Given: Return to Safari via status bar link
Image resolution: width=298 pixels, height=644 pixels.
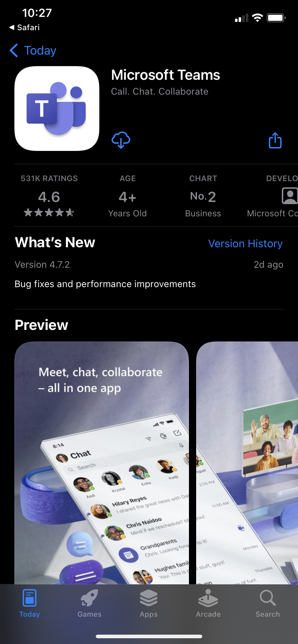Looking at the screenshot, I should 24,28.
